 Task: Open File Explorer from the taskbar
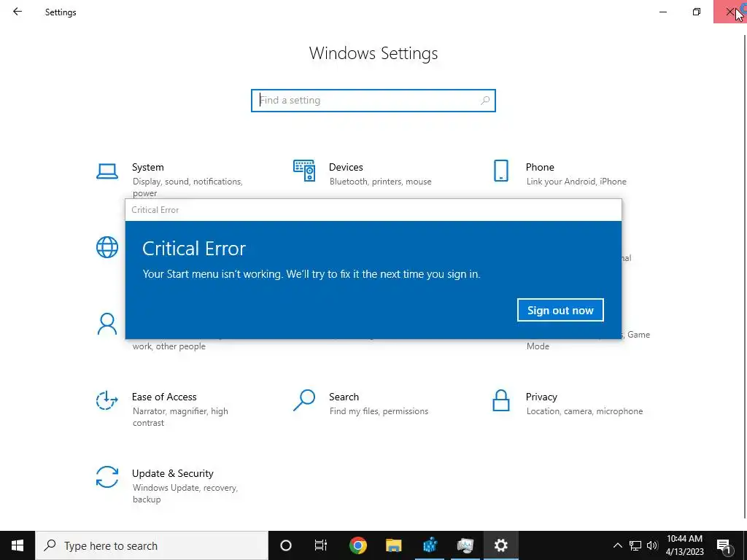393,545
